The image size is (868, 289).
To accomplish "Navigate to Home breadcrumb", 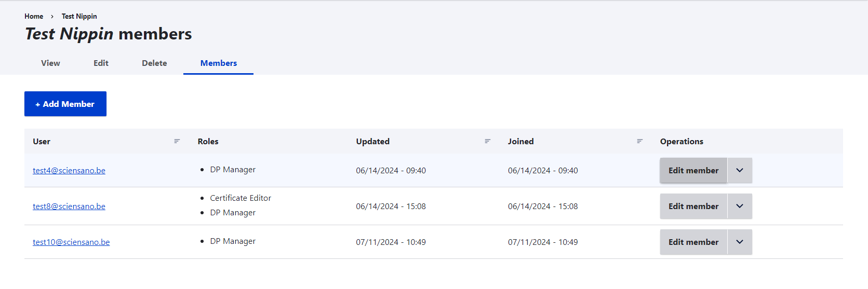I will 34,17.
